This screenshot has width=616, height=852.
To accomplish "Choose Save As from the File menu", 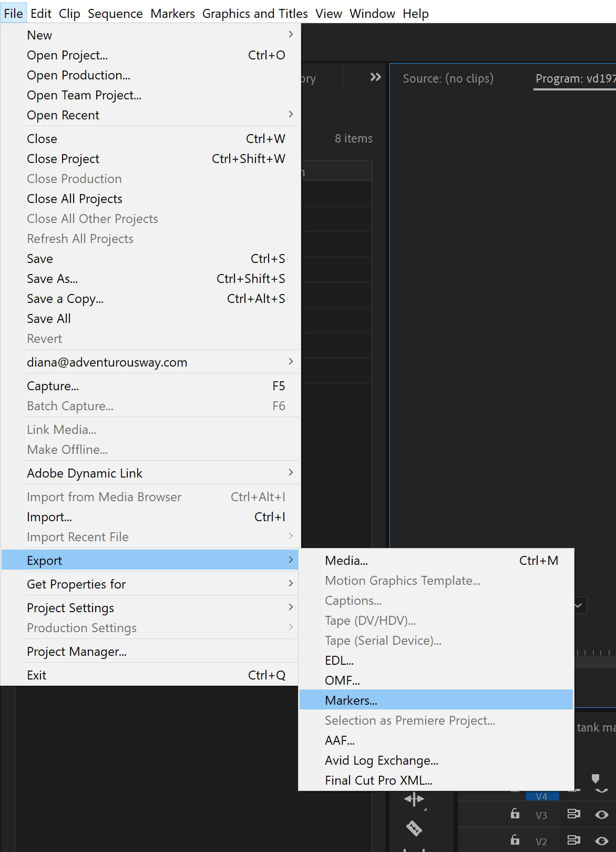I will click(x=150, y=279).
